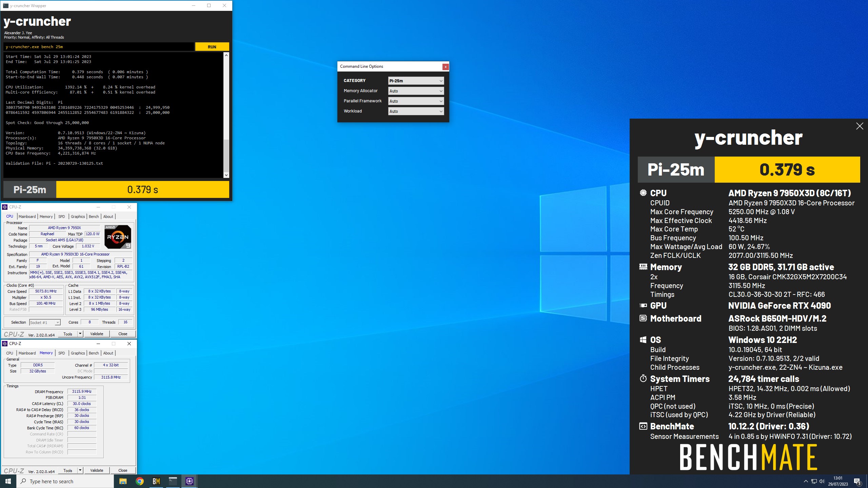Maximize the y-cruncher Wrapper window
The image size is (868, 488).
click(209, 5)
